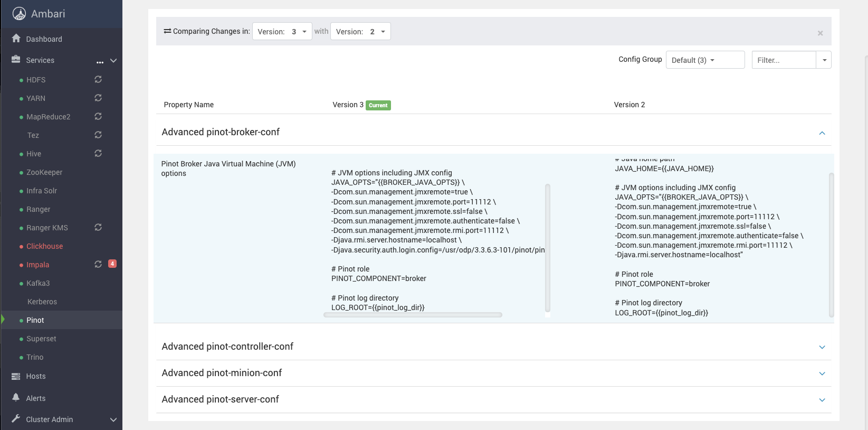Open the Clickhouse service
This screenshot has width=868, height=430.
pos(45,246)
